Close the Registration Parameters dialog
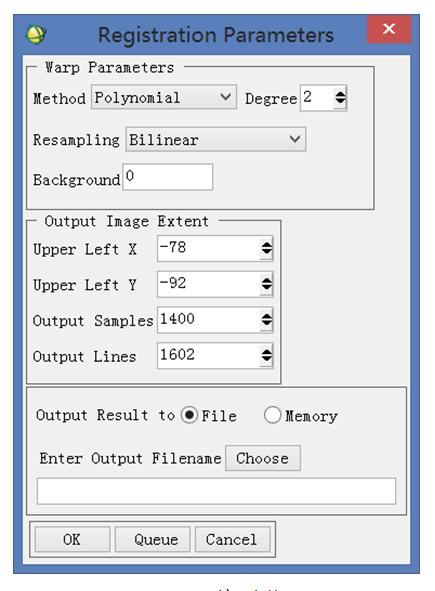The width and height of the screenshot is (435, 591). pyautogui.click(x=389, y=29)
